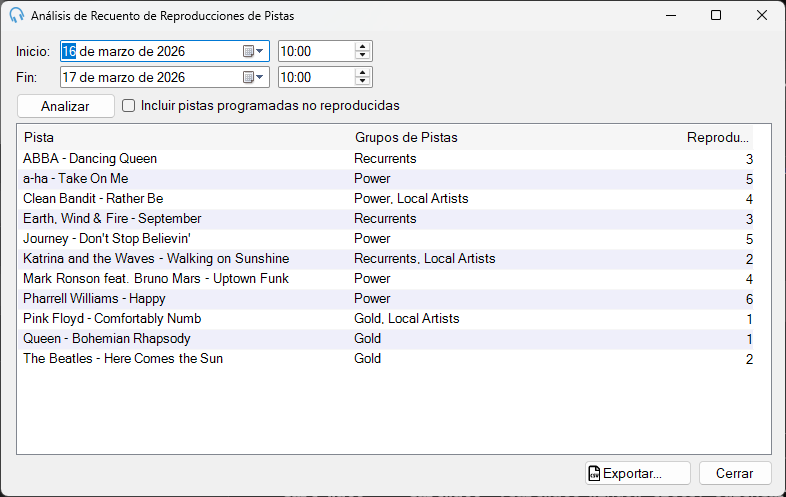The image size is (786, 497).
Task: Sort by the Reprodu... column header
Action: [718, 137]
